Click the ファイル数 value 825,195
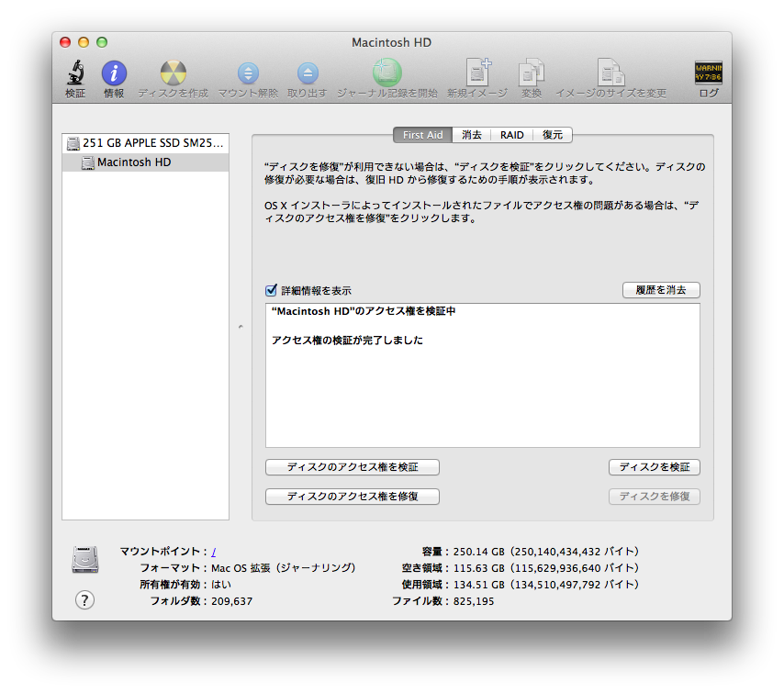 (474, 601)
